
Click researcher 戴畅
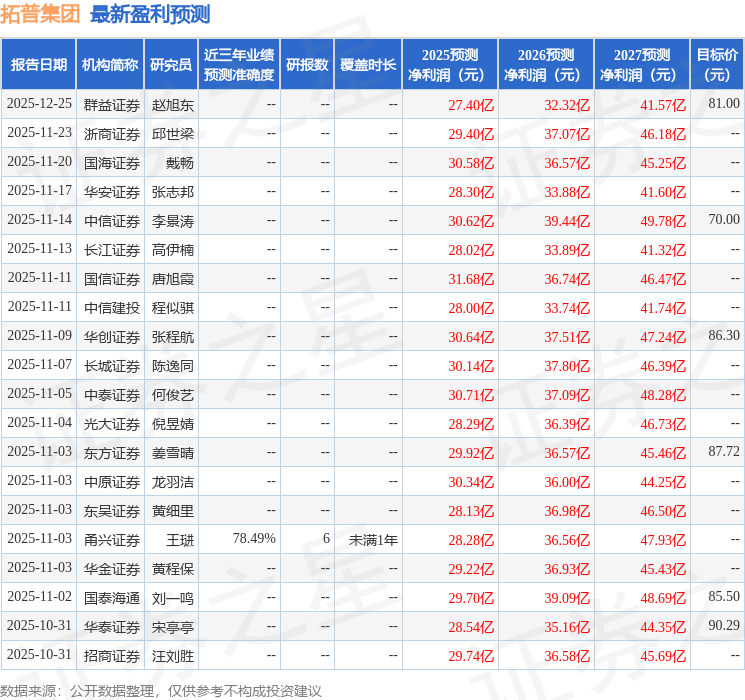coord(180,163)
